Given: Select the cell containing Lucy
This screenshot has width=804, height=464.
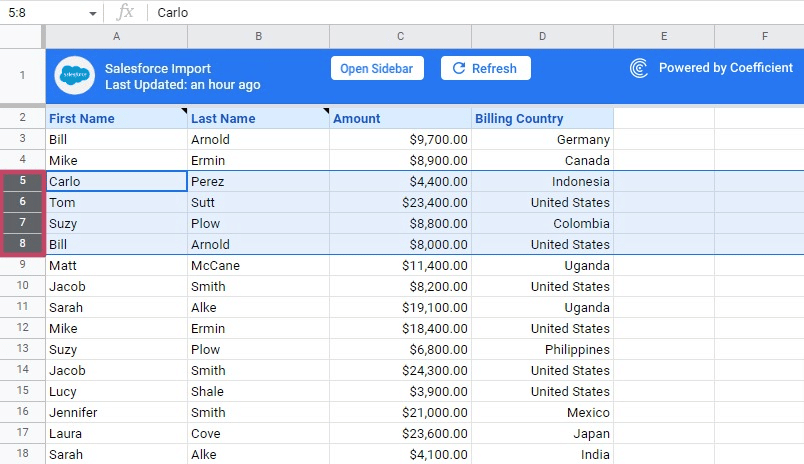Looking at the screenshot, I should [x=116, y=392].
